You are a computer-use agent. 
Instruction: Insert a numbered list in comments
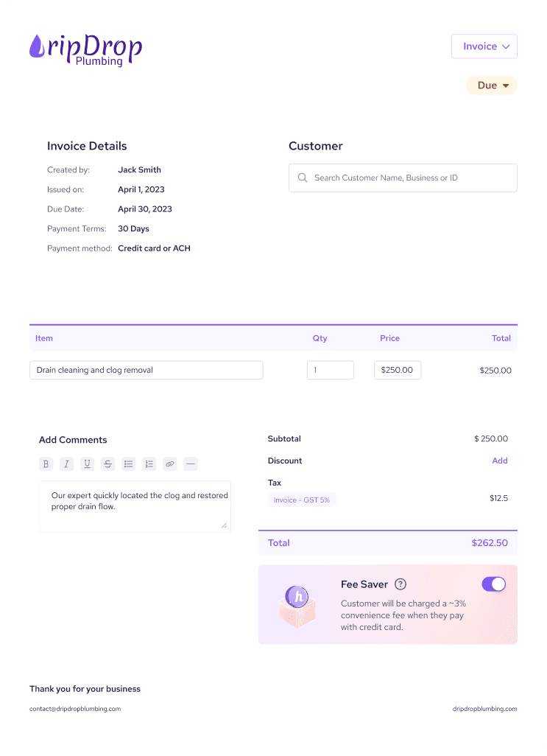click(x=149, y=464)
